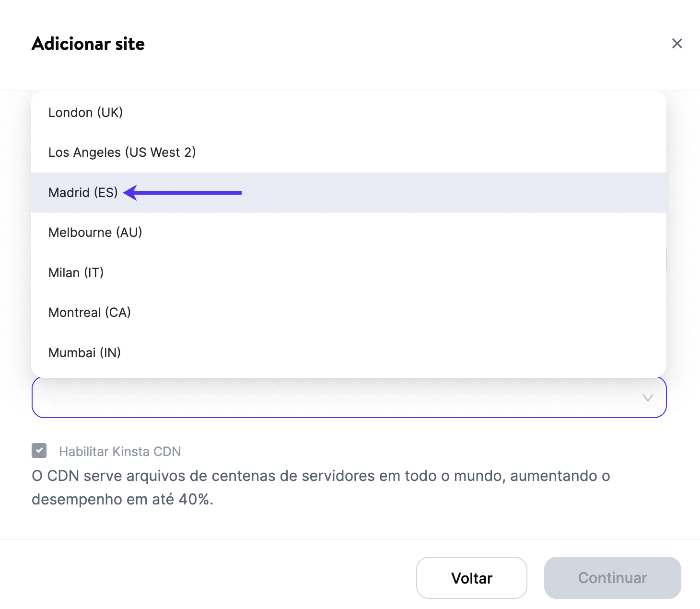700x609 pixels.
Task: Click inside the empty location select field
Action: tap(336, 398)
